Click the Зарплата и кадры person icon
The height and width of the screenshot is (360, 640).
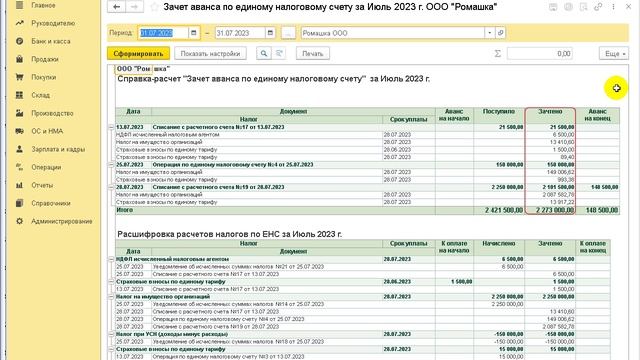coord(19,149)
